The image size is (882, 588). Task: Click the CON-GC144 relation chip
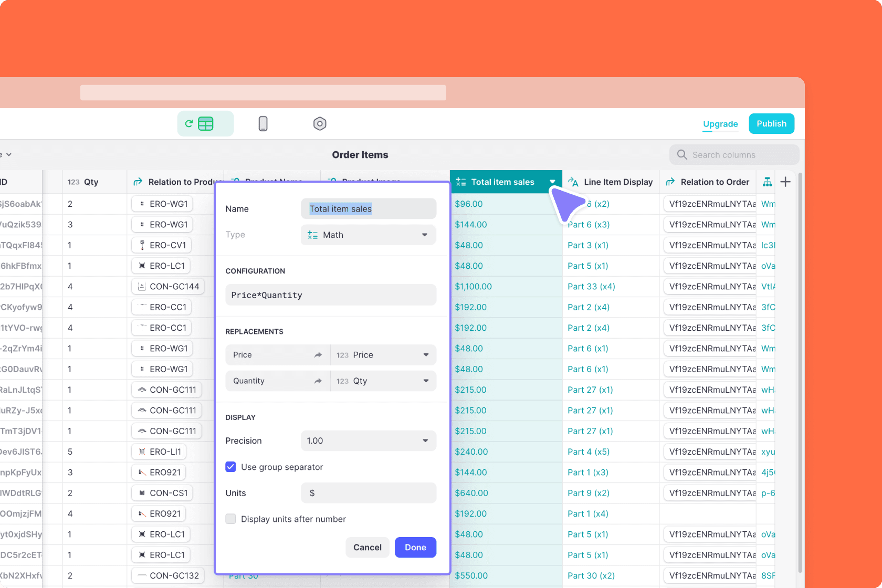(x=168, y=287)
